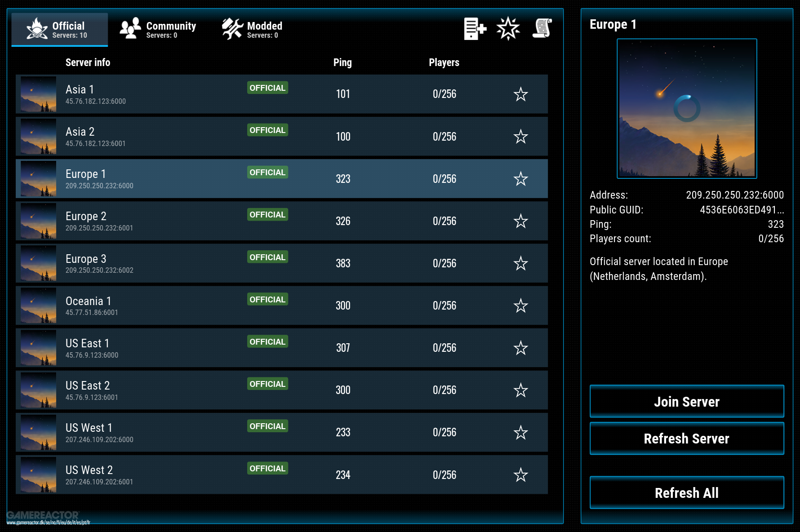Favorite the Asia 1 server star
Viewport: 800px width, 532px height.
520,94
